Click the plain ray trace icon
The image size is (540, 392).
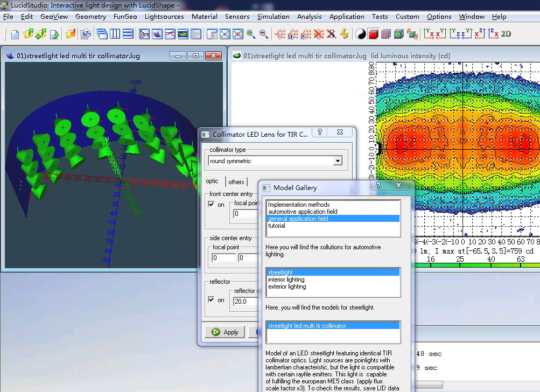point(280,34)
